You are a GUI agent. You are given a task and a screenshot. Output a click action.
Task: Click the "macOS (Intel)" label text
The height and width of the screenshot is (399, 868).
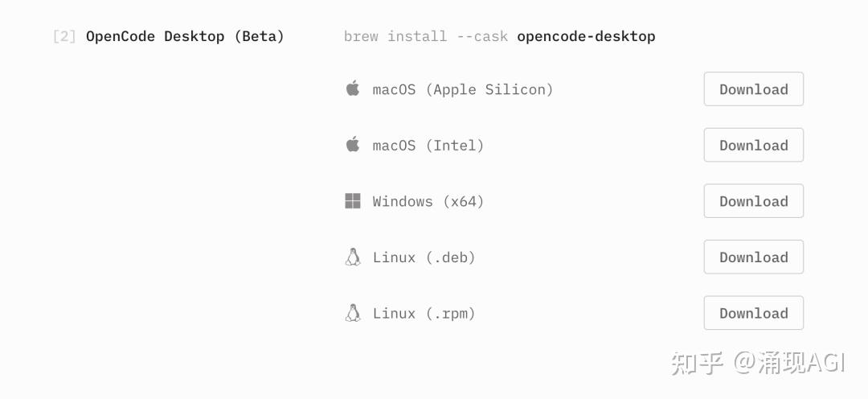pos(428,146)
